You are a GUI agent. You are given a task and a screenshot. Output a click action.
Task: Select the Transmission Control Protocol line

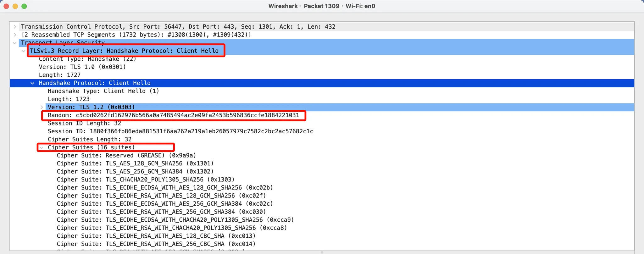click(x=178, y=27)
